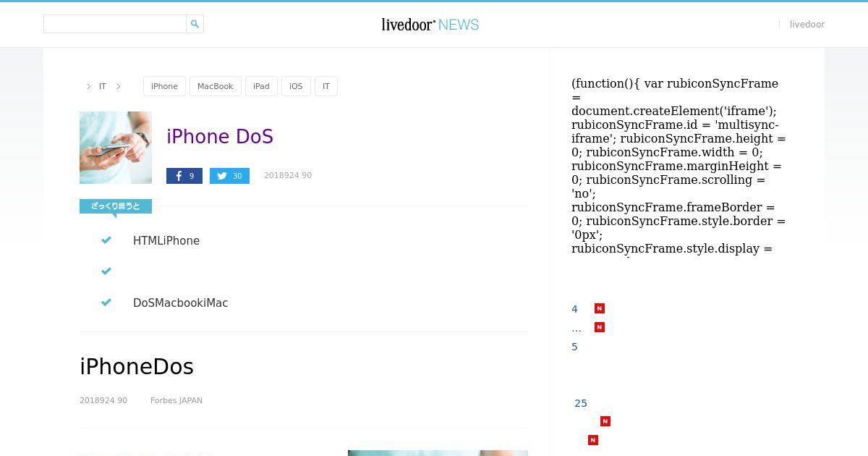Click the rubiconSyncFrame script text block
The image size is (868, 456).
point(678,166)
